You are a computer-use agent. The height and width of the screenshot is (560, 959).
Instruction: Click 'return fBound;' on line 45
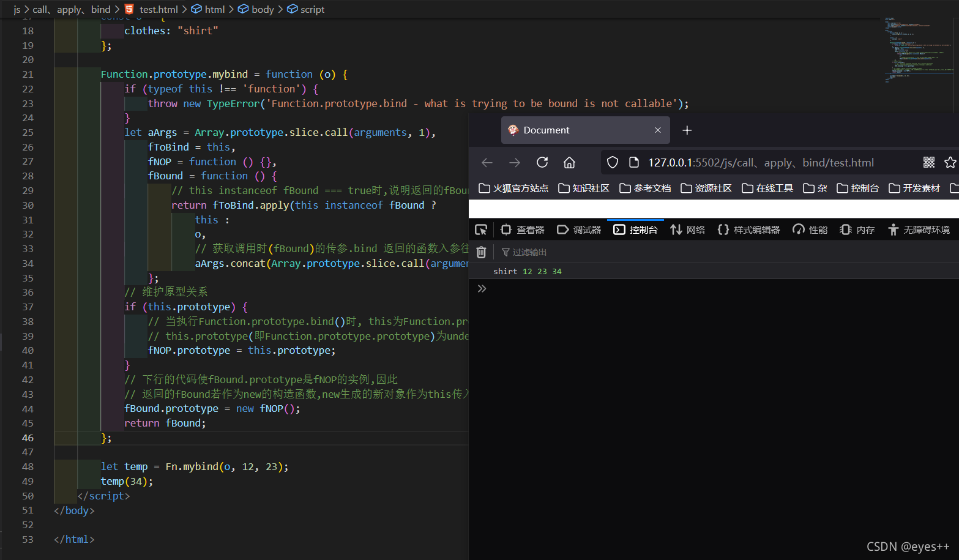click(x=165, y=423)
